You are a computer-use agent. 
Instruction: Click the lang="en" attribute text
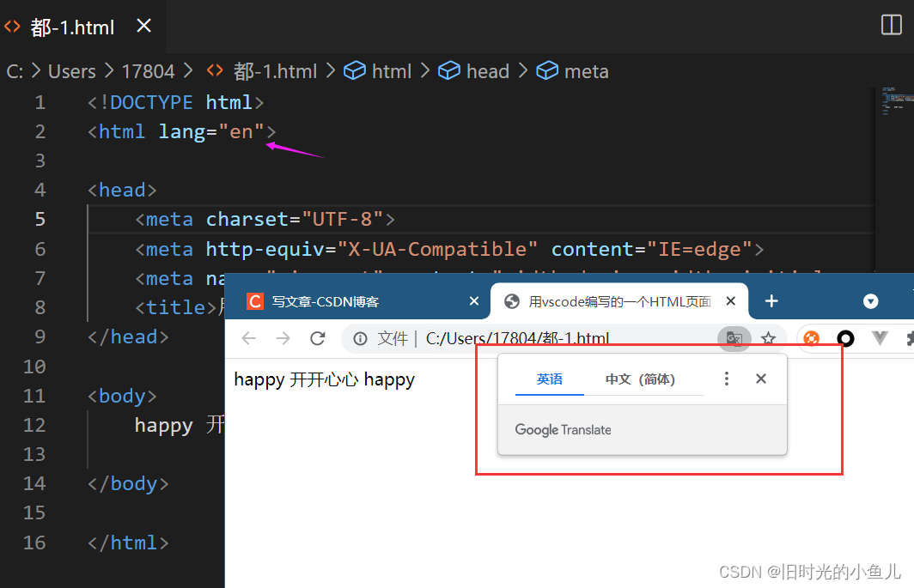point(211,131)
